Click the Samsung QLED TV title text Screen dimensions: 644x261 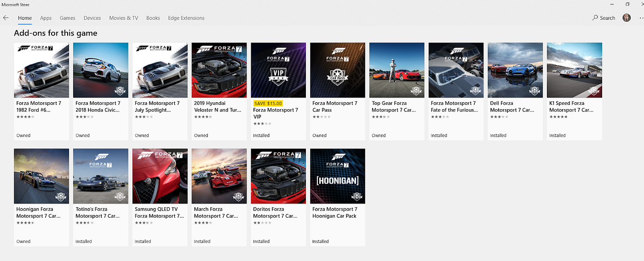click(159, 213)
